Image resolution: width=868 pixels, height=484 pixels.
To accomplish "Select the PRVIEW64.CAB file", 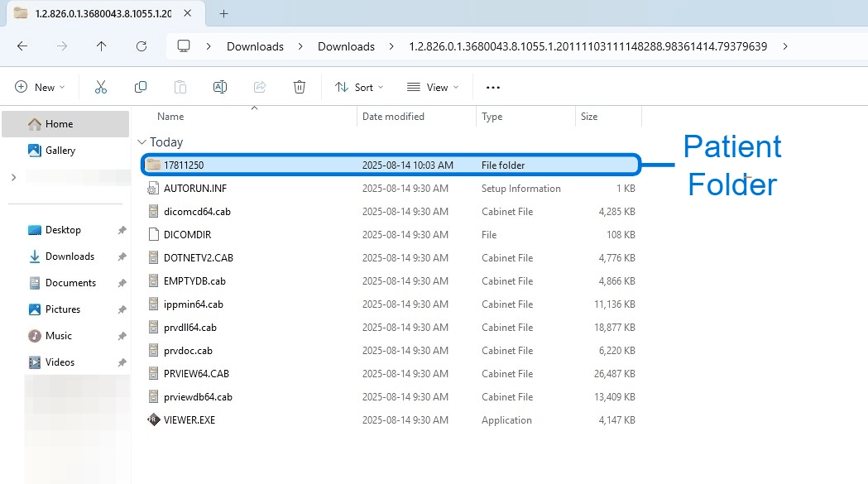I will (391, 374).
